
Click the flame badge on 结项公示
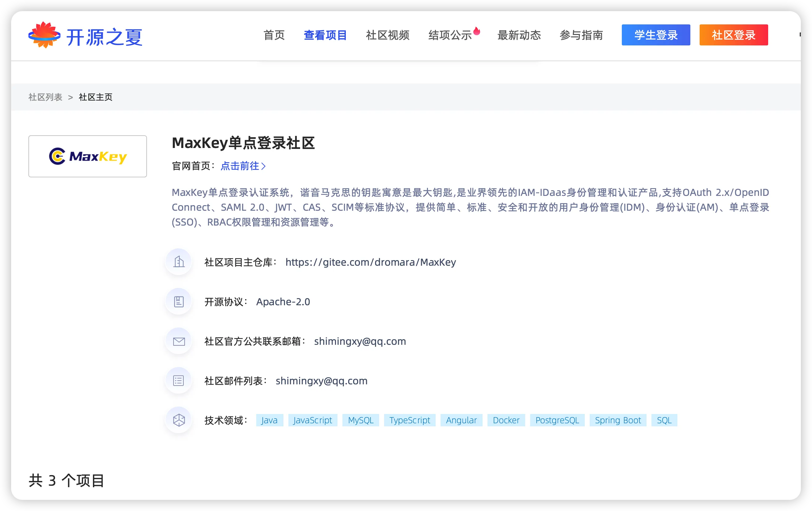[x=476, y=31]
